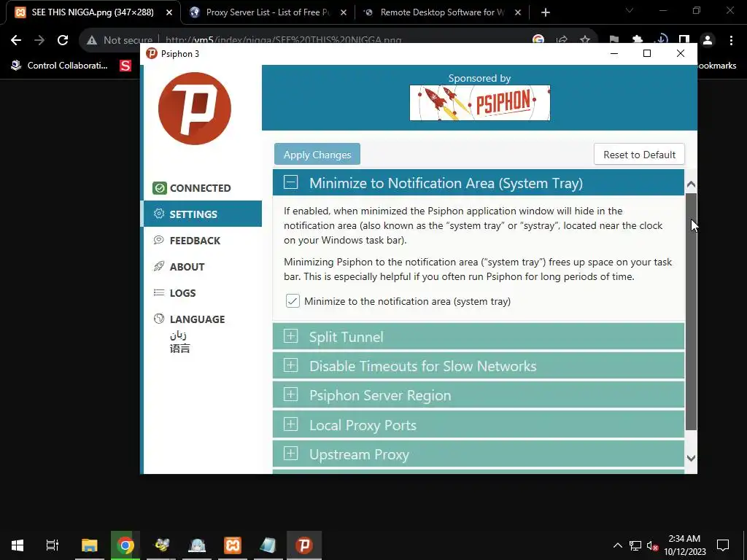747x560 pixels.
Task: Click the bee icon on taskbar
Action: coord(161,545)
